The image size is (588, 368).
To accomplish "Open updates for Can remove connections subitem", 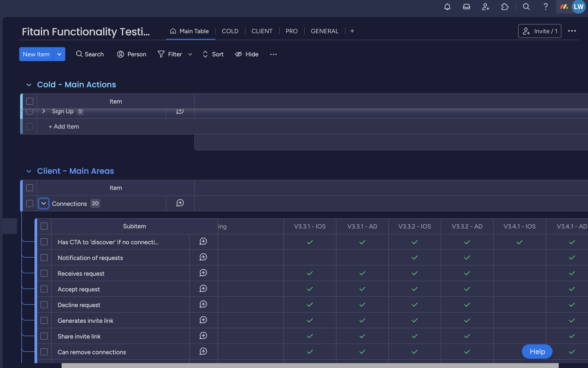I will click(203, 352).
